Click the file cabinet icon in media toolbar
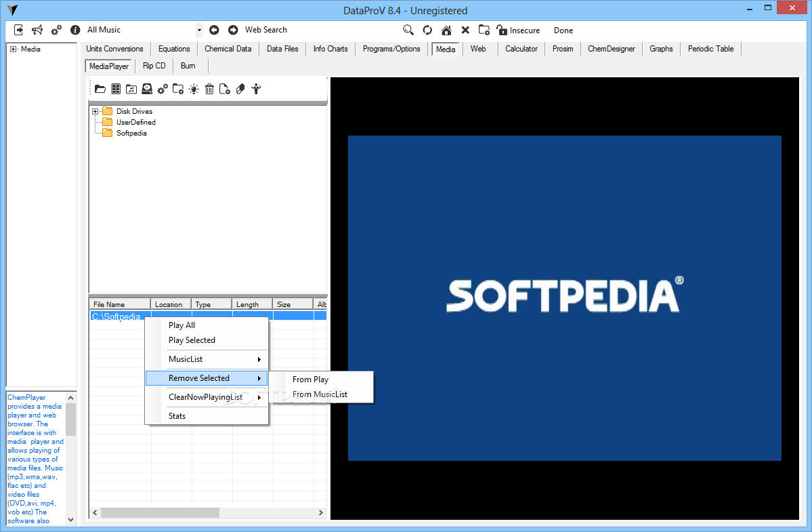The height and width of the screenshot is (532, 812). click(116, 89)
